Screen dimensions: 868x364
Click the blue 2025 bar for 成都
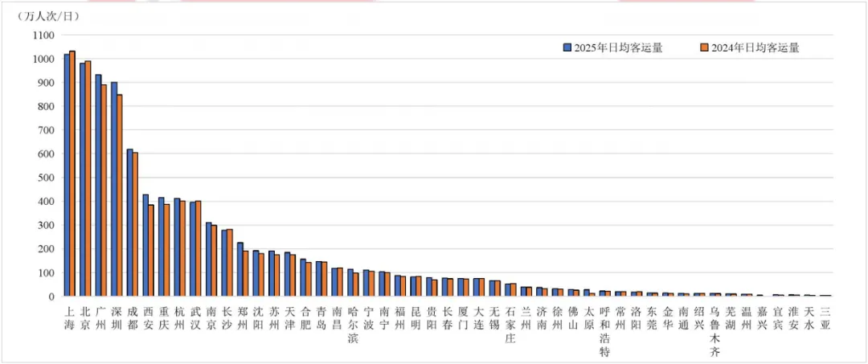[129, 223]
